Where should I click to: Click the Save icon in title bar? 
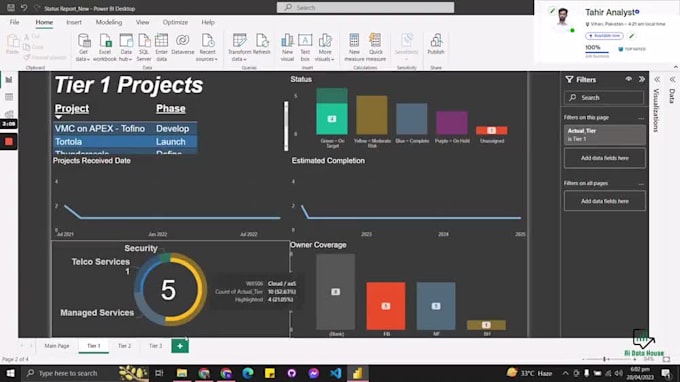pyautogui.click(x=11, y=8)
